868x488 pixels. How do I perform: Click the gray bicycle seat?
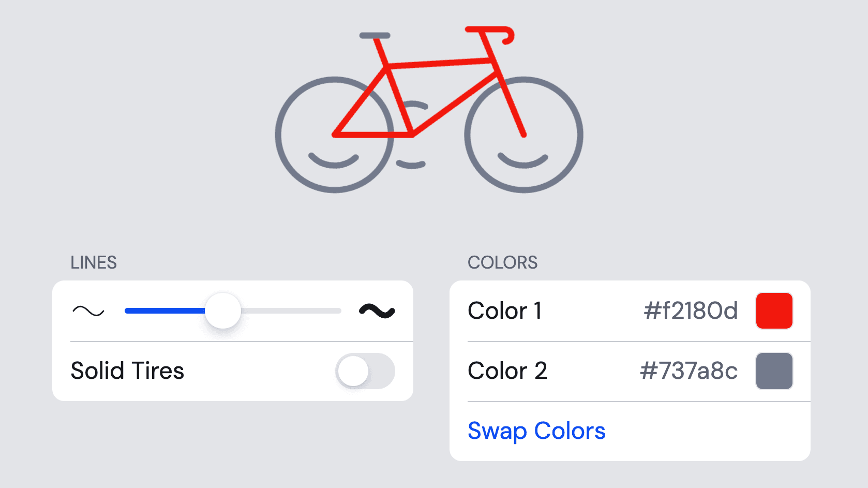click(375, 36)
